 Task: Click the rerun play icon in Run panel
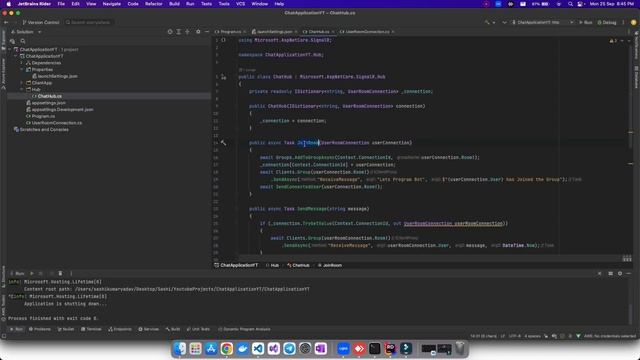tap(32, 273)
